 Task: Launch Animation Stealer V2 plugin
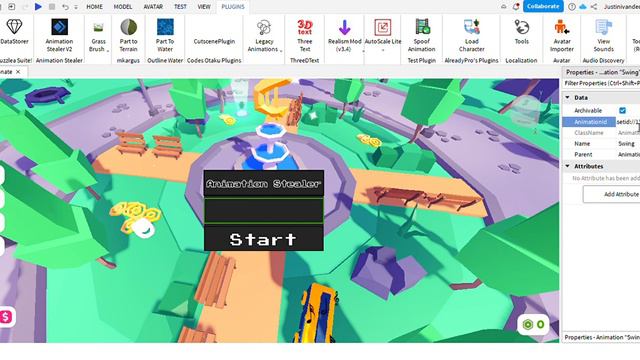coord(59,35)
